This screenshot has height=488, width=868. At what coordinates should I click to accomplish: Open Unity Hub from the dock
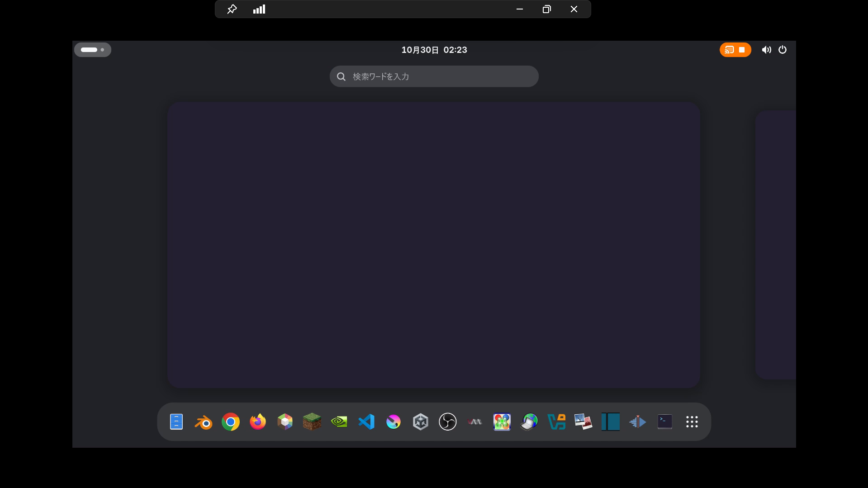[421, 422]
